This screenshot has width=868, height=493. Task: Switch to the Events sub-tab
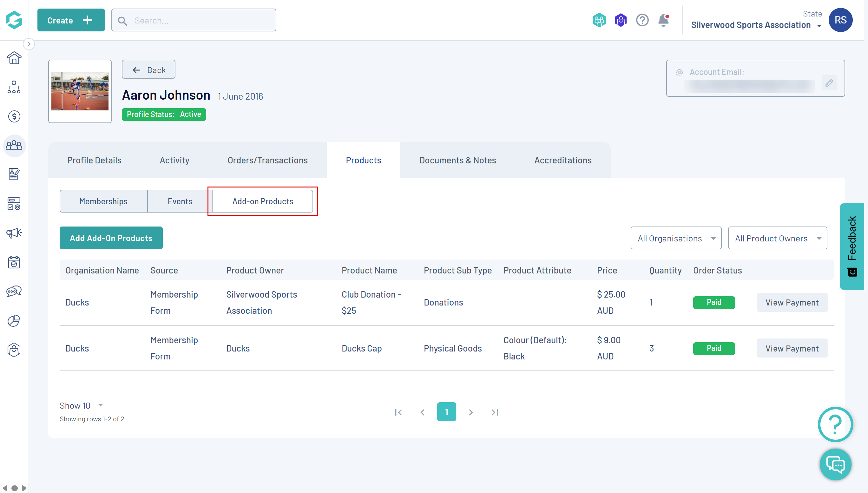pos(180,201)
